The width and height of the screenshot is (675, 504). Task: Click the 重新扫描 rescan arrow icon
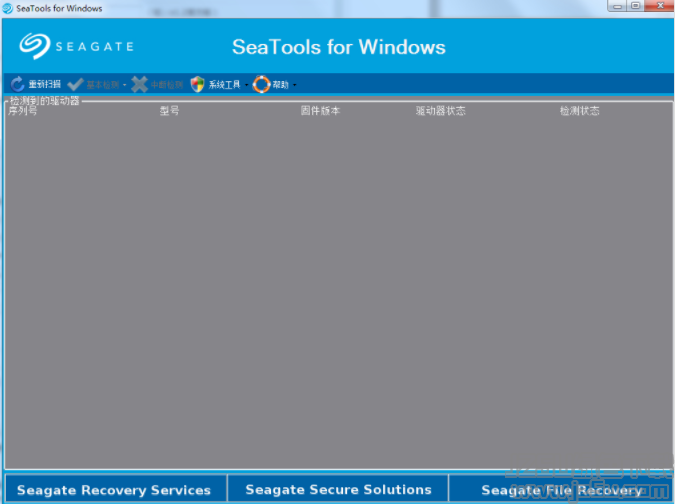click(x=17, y=84)
